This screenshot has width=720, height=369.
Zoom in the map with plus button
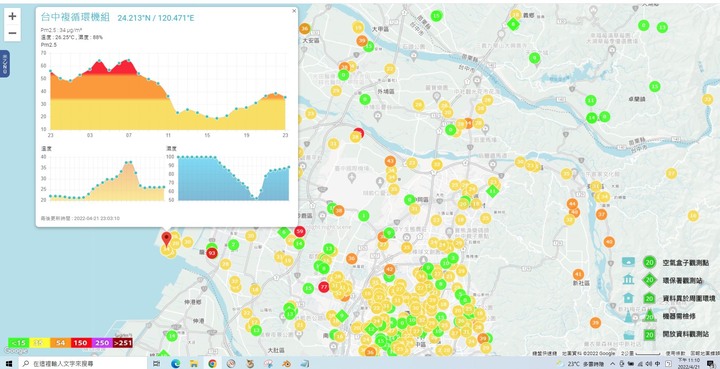point(12,17)
